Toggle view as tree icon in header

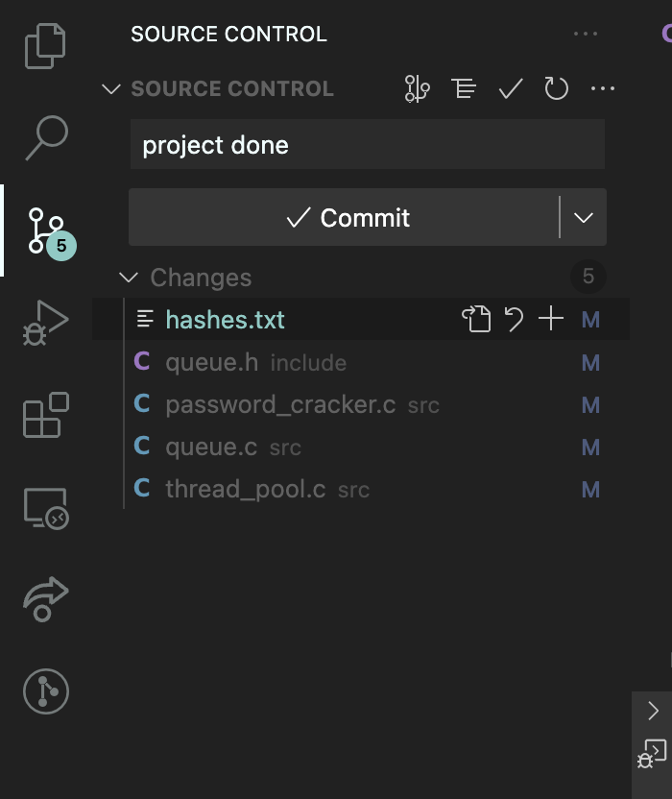click(464, 88)
